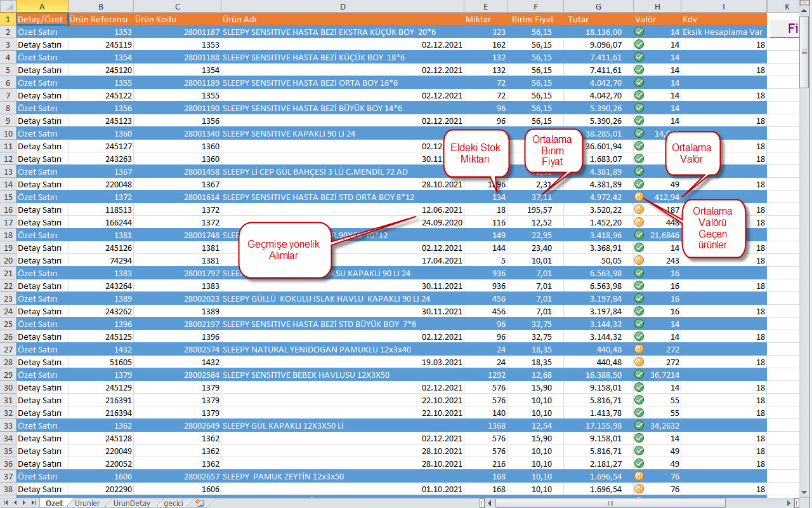
Task: Click the green check icon in row 14
Action: click(639, 184)
